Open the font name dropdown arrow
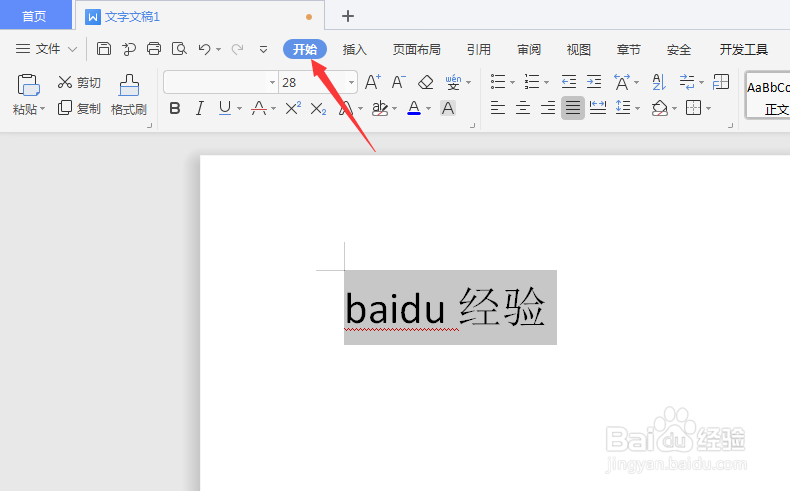790x491 pixels. click(272, 82)
